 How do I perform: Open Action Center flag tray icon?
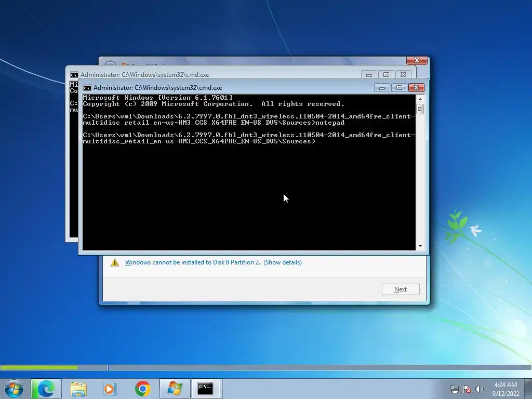467,389
